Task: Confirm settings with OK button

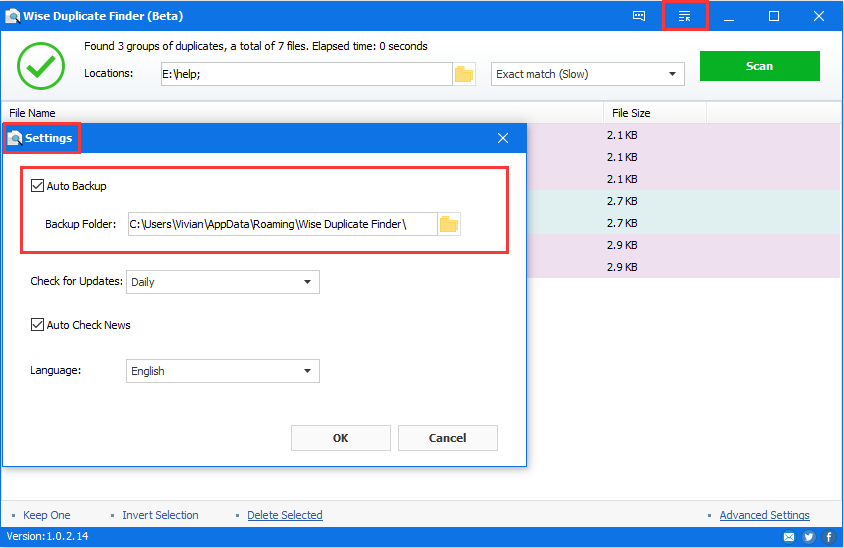Action: [341, 438]
